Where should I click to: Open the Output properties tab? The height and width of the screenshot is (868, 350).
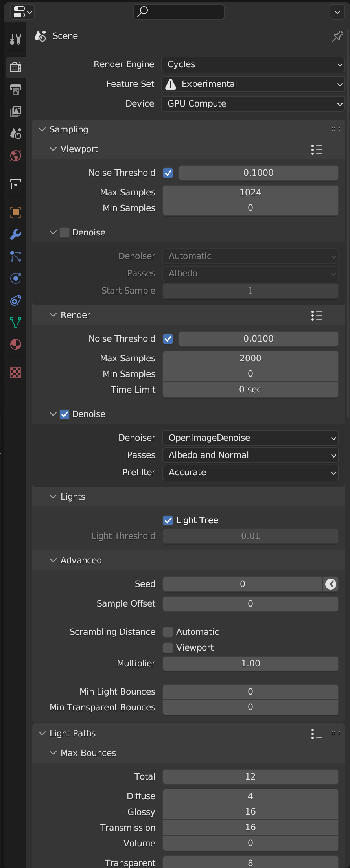[16, 90]
